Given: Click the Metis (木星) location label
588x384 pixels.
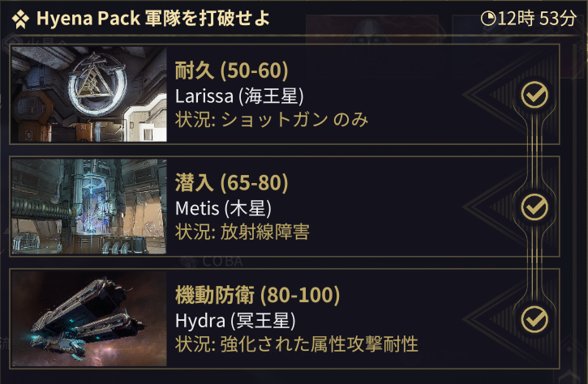Looking at the screenshot, I should pos(223,208).
